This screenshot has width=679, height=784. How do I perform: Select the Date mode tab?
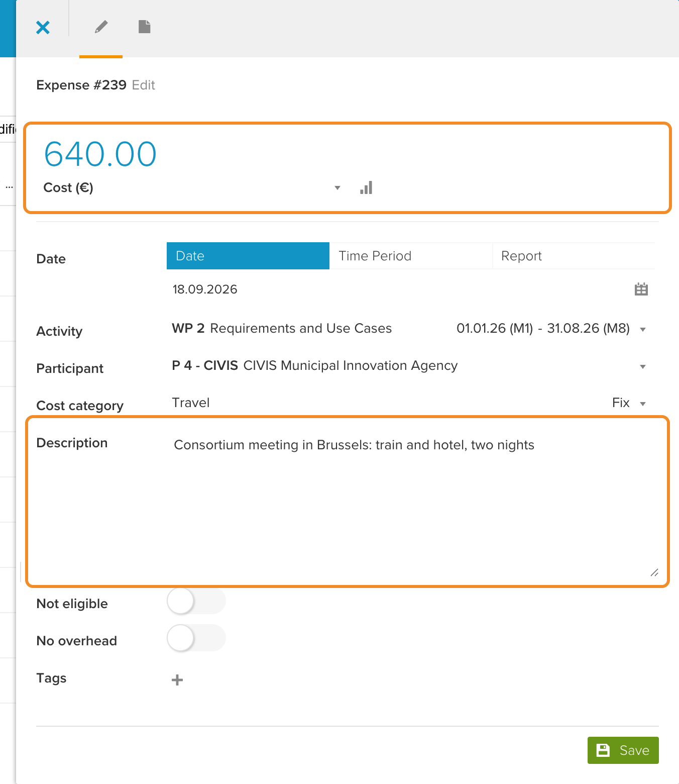(x=248, y=256)
